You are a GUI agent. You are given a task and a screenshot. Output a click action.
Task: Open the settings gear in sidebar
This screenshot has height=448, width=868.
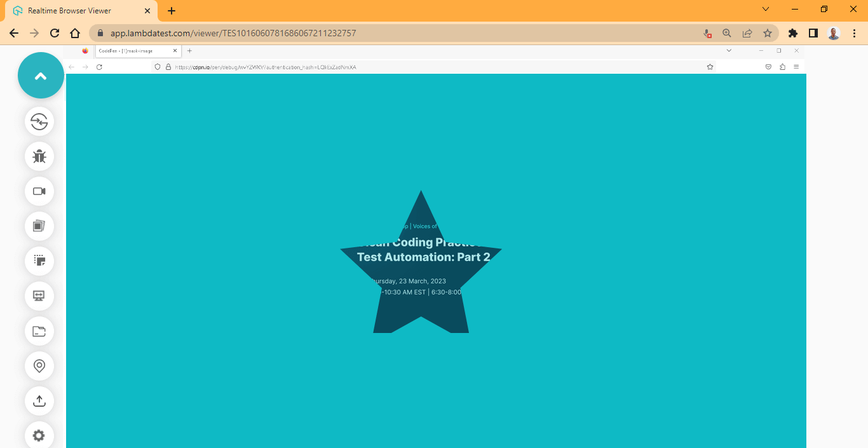click(39, 436)
